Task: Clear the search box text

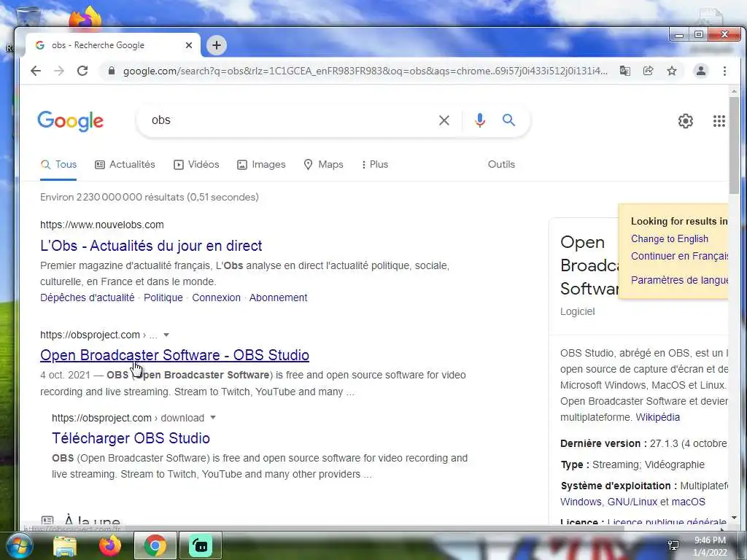Action: pos(444,120)
